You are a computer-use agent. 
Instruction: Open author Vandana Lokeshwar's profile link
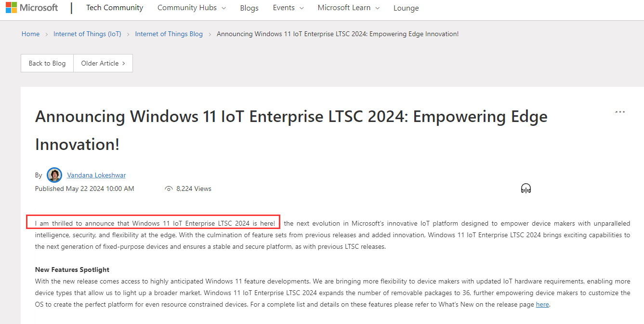coord(96,175)
